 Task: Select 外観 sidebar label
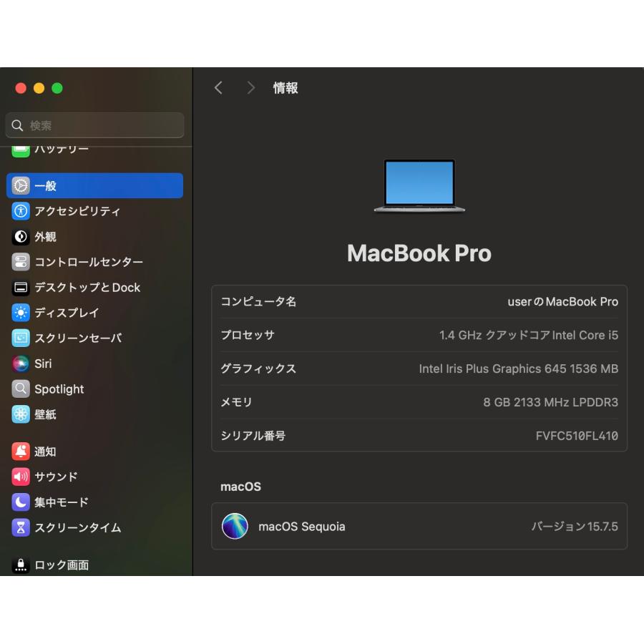point(45,237)
